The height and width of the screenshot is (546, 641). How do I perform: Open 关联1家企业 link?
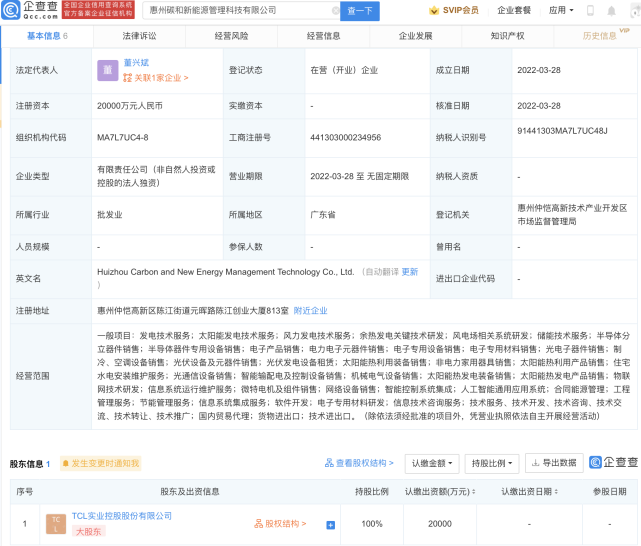click(156, 78)
